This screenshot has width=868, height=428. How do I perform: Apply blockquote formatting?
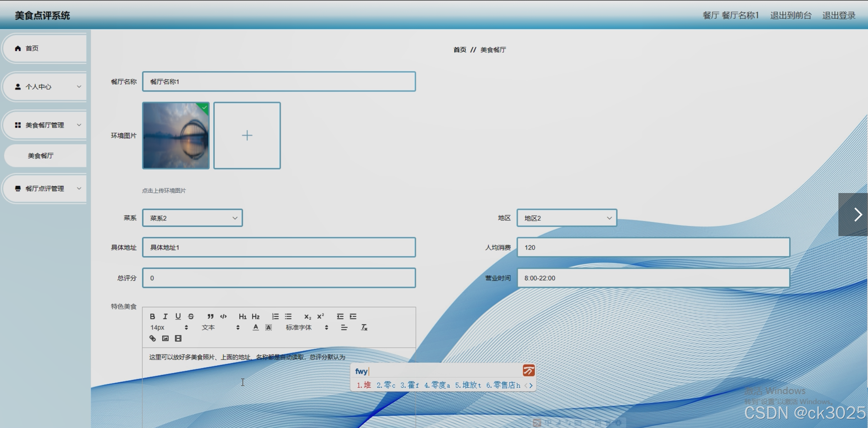coord(210,316)
